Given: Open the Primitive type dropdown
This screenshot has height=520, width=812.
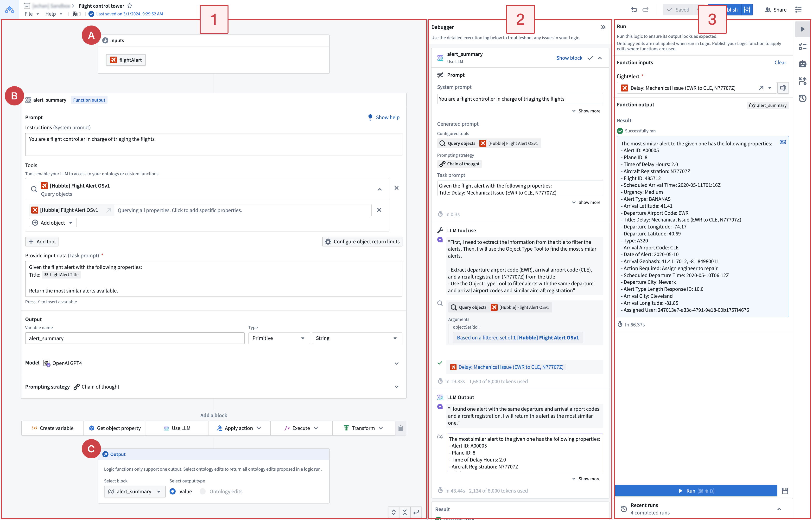Looking at the screenshot, I should (279, 338).
